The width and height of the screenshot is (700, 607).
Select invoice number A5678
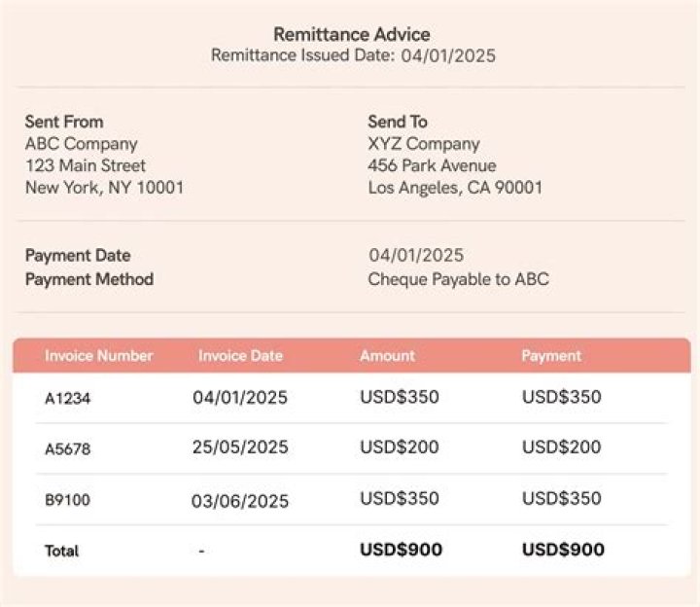pyautogui.click(x=67, y=449)
